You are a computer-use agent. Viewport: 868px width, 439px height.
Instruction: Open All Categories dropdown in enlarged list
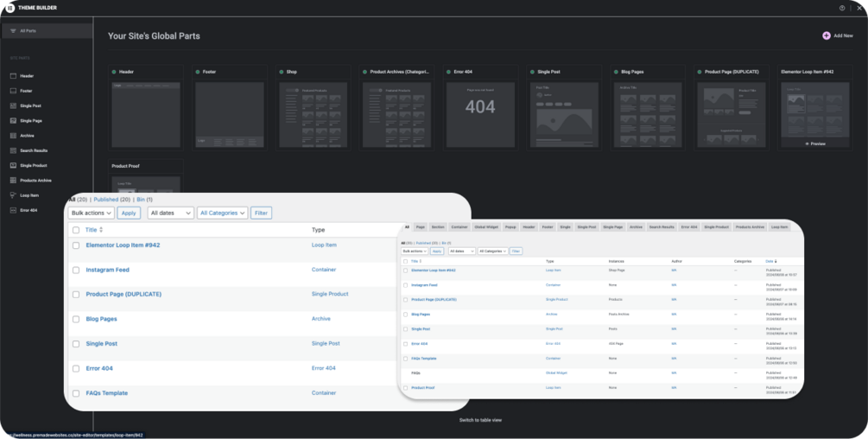tap(222, 213)
